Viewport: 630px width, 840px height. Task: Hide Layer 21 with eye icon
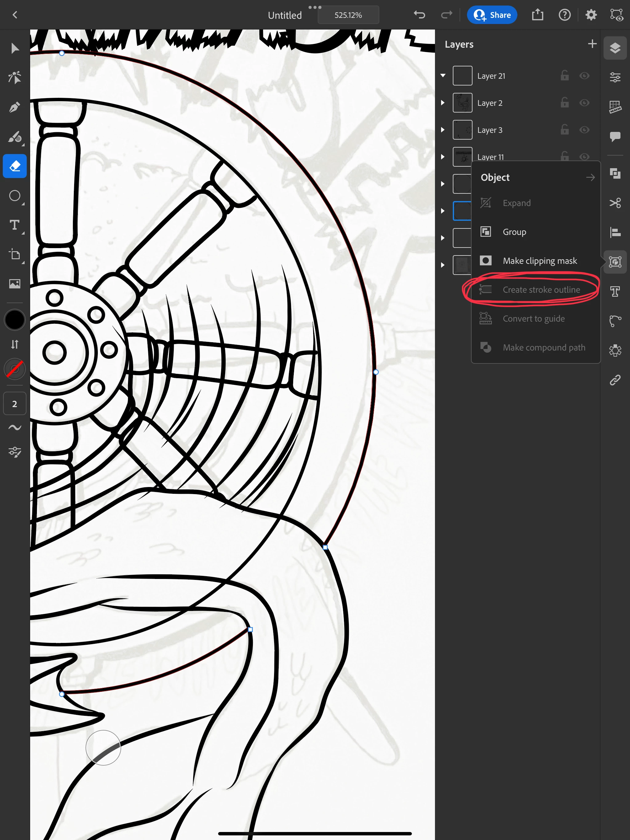[584, 76]
